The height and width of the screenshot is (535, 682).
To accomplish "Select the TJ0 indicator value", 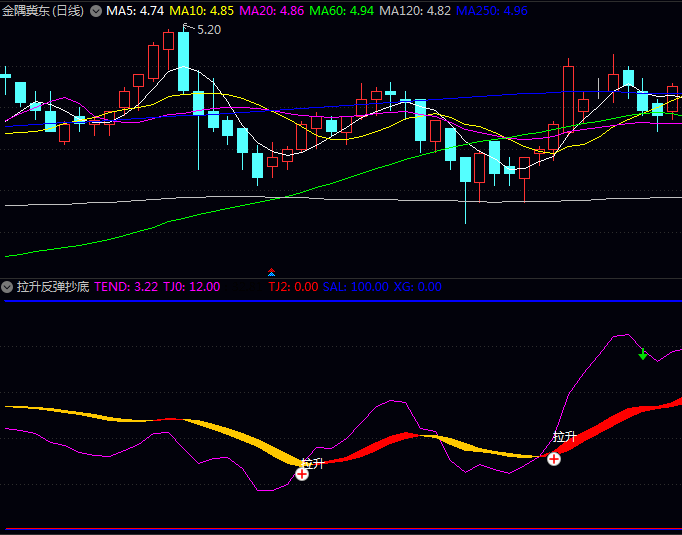I will (192, 287).
